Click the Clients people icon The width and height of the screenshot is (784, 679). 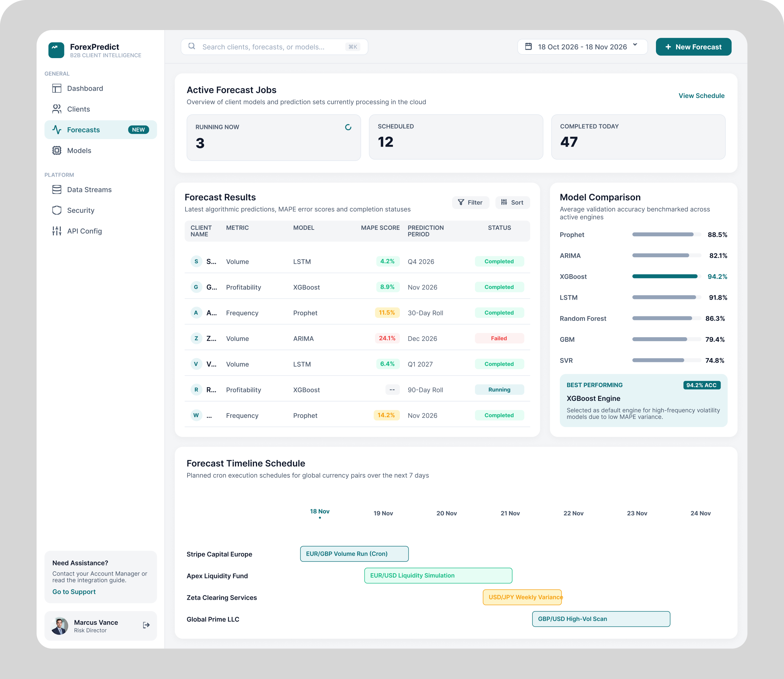(57, 109)
